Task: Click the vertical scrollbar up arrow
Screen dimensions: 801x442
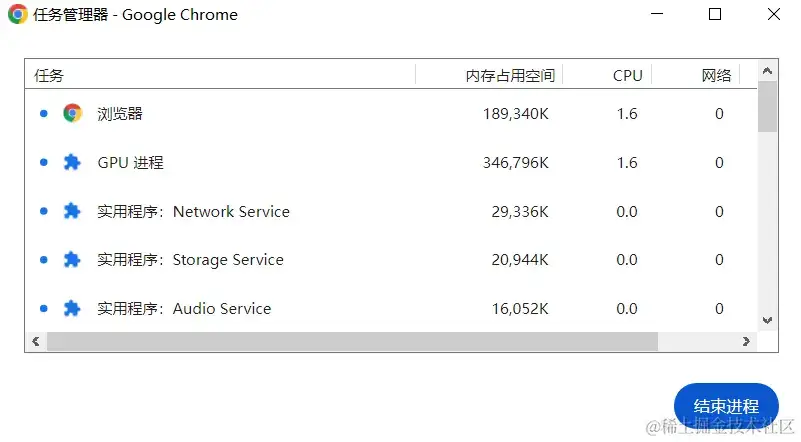Action: 767,71
